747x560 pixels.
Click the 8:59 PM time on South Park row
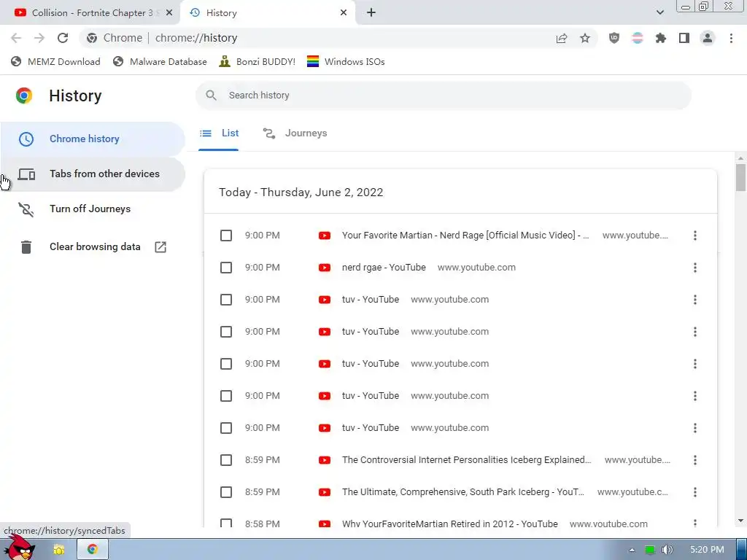tap(263, 492)
